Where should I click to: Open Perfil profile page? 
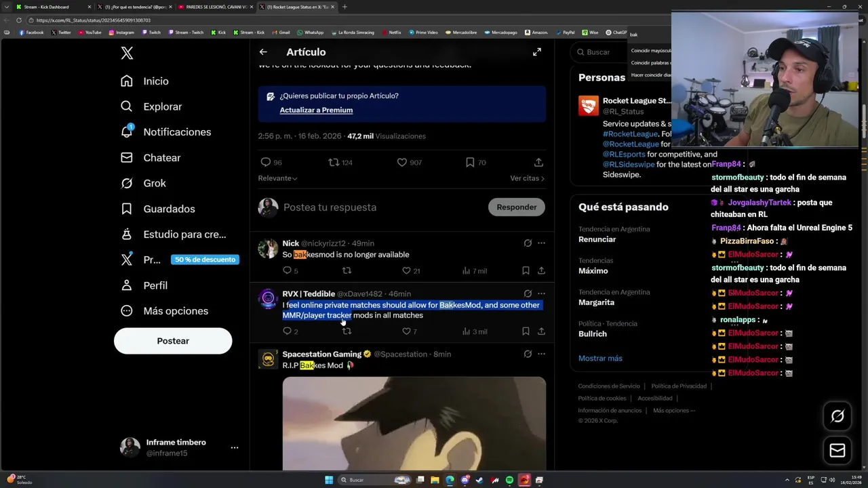point(144,285)
